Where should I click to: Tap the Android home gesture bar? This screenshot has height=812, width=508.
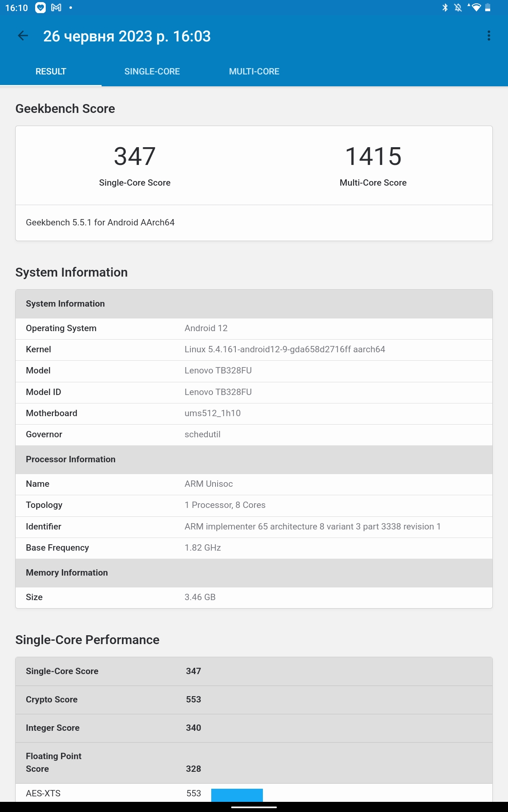pyautogui.click(x=254, y=807)
